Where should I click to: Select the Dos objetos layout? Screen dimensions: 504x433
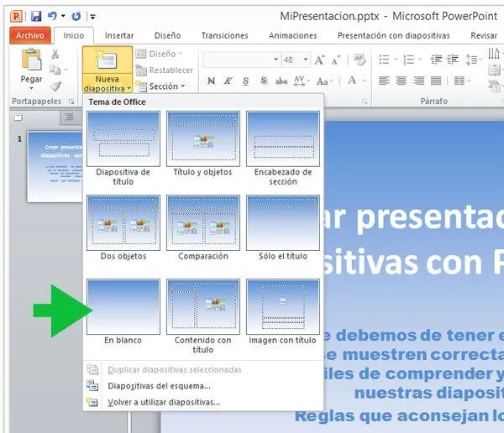coord(123,228)
